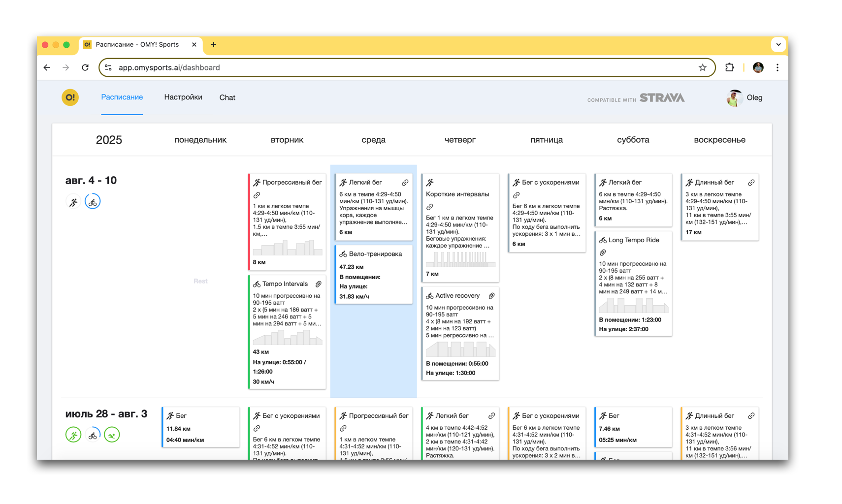The width and height of the screenshot is (842, 504).
Task: Click the 2025 year label
Action: click(x=109, y=140)
